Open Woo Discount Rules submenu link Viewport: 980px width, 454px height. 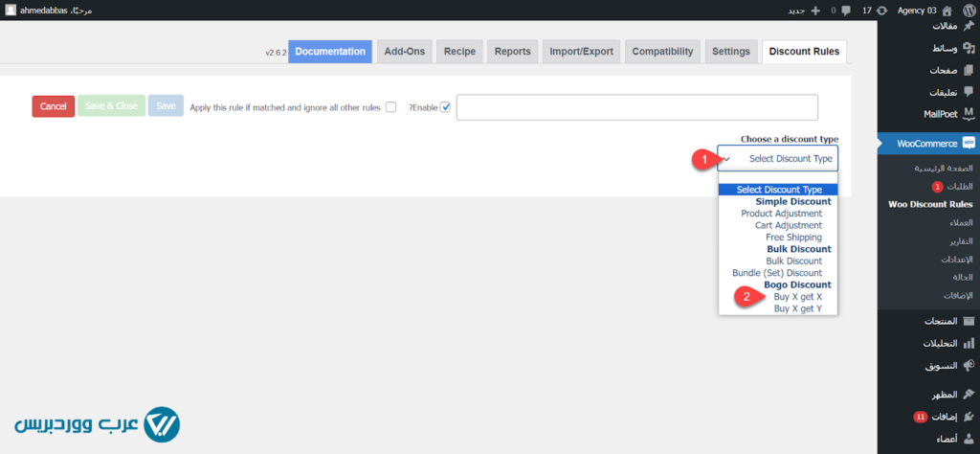(930, 204)
